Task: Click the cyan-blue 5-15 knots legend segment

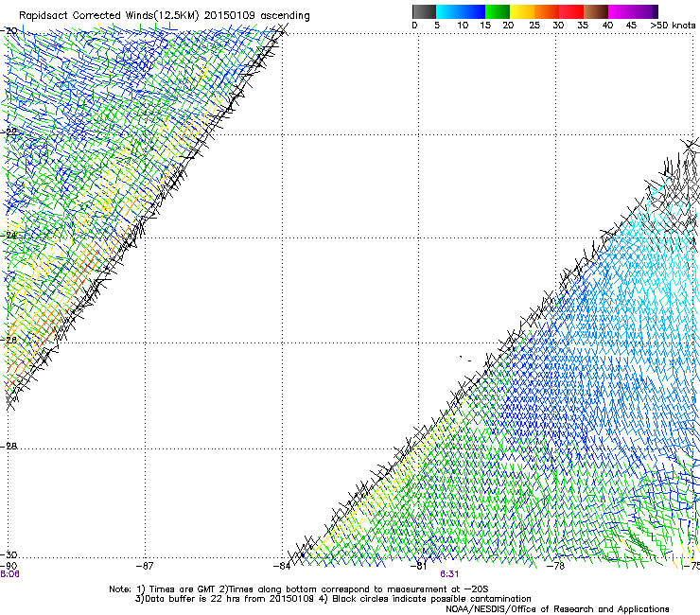Action: pos(461,11)
